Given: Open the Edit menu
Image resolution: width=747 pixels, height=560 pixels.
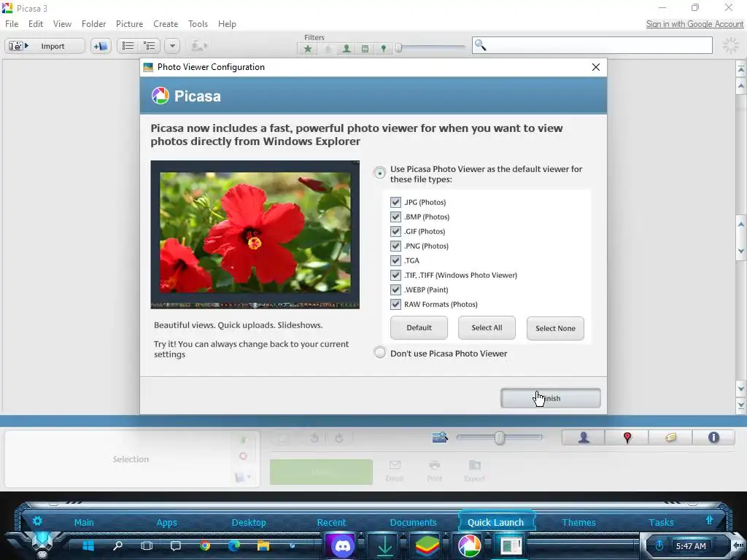Looking at the screenshot, I should pos(36,24).
